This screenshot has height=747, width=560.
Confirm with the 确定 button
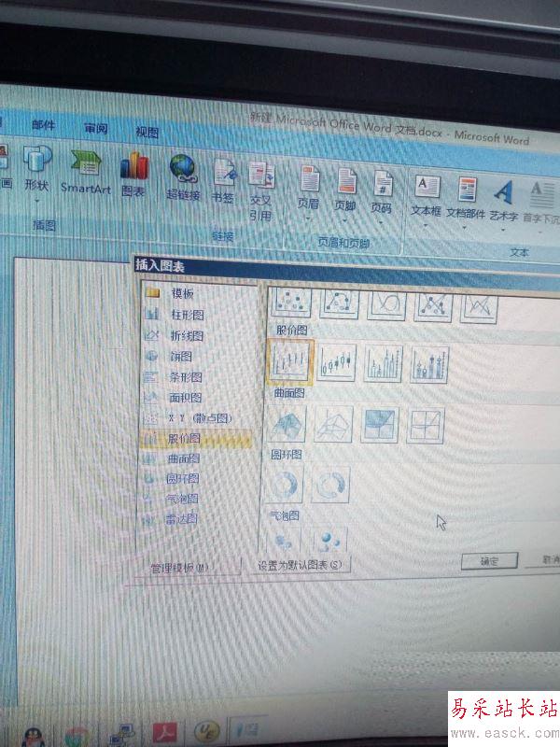point(489,561)
